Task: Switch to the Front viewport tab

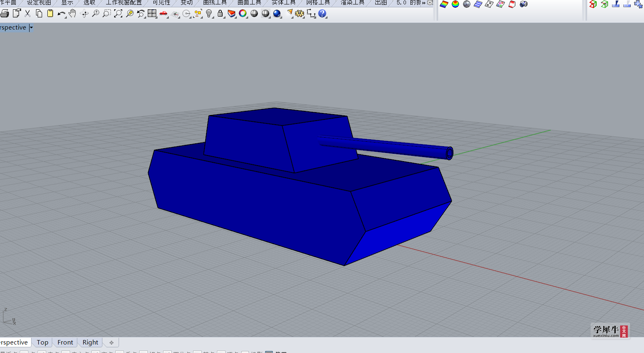Action: (x=65, y=342)
